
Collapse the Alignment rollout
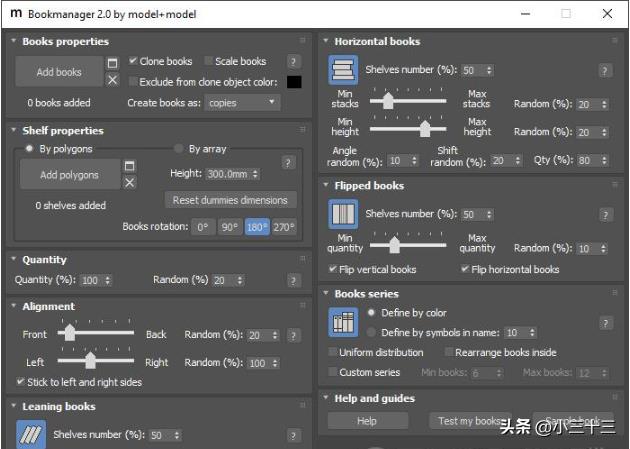click(14, 306)
